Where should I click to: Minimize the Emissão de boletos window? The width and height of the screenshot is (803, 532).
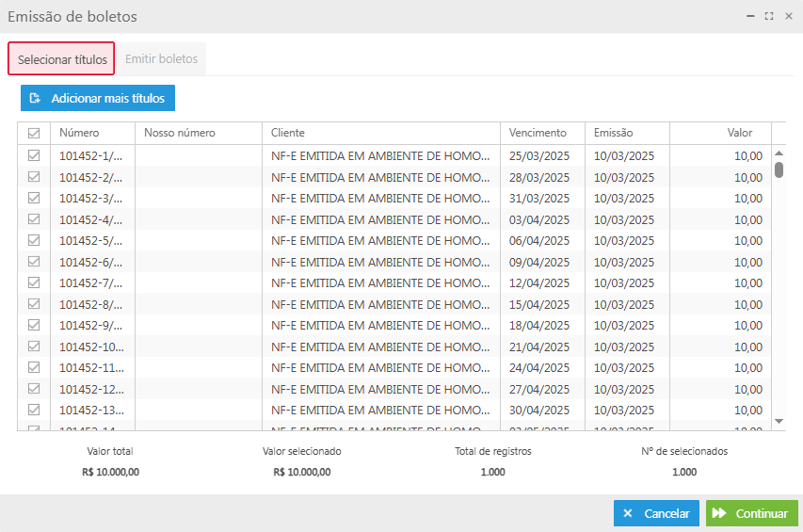coord(751,16)
